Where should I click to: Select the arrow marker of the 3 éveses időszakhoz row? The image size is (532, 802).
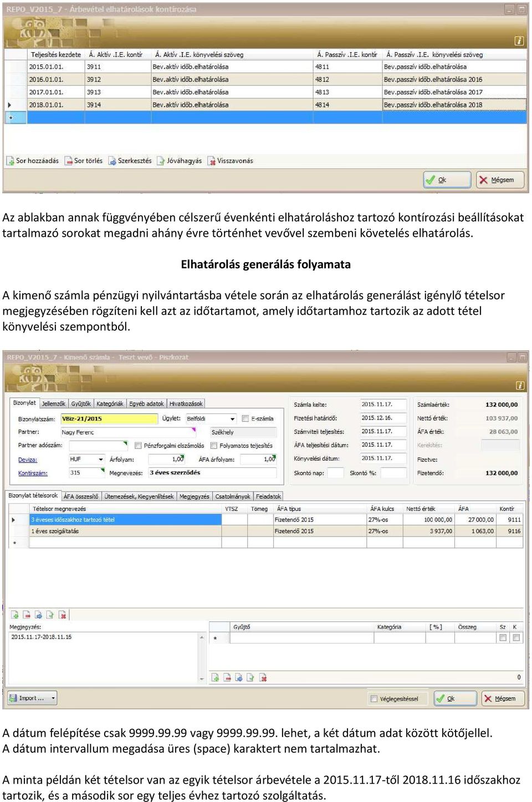click(x=14, y=520)
